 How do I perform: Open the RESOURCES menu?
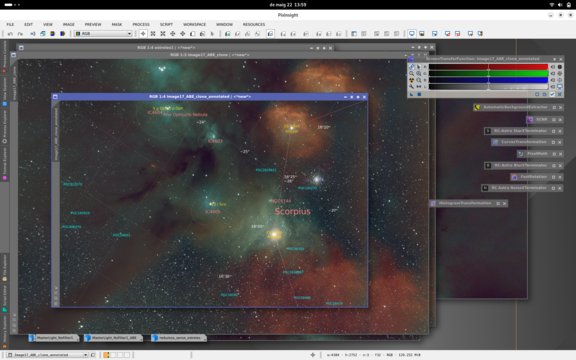254,25
